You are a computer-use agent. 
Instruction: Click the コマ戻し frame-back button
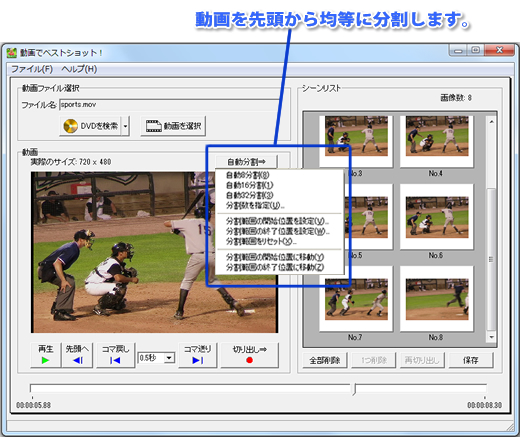(x=116, y=355)
